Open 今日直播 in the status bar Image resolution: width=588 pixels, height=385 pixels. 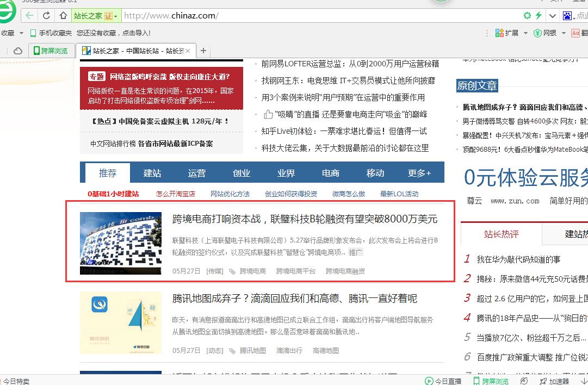(443, 381)
